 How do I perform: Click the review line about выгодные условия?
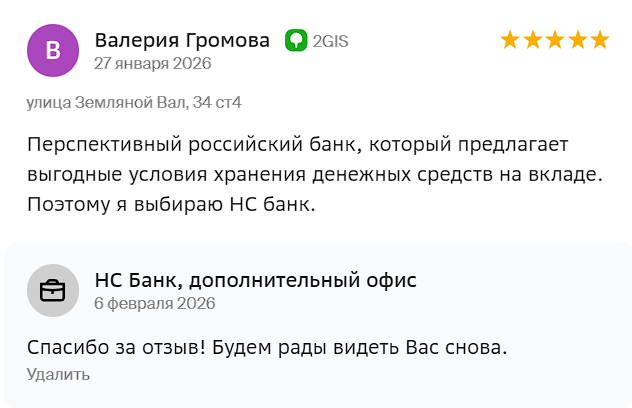tap(315, 174)
